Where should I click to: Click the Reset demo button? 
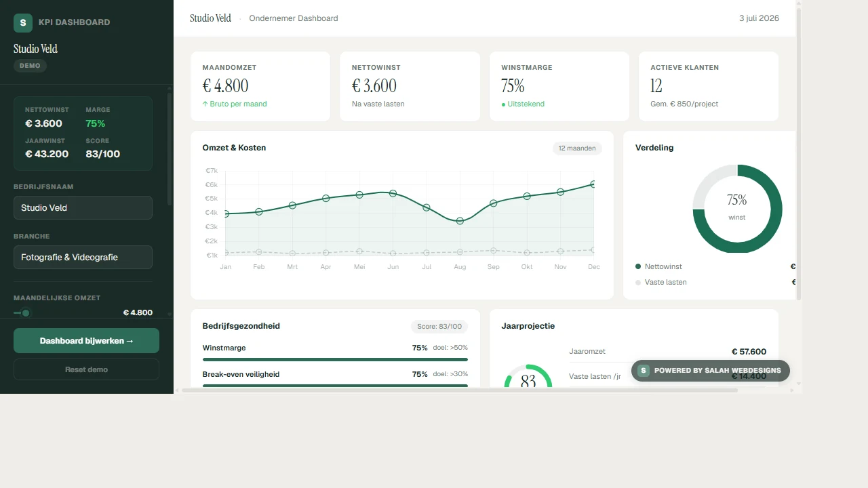pos(86,369)
